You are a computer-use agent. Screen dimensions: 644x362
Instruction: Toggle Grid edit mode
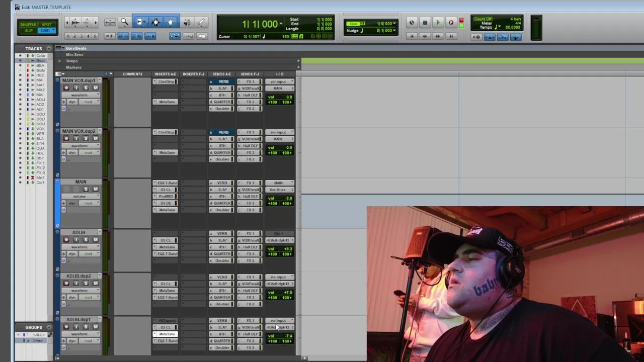46,31
